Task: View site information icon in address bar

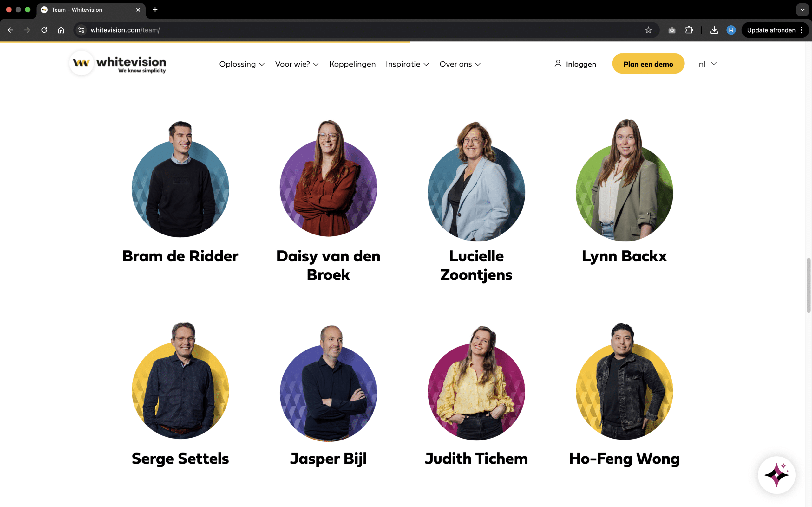Action: (81, 30)
